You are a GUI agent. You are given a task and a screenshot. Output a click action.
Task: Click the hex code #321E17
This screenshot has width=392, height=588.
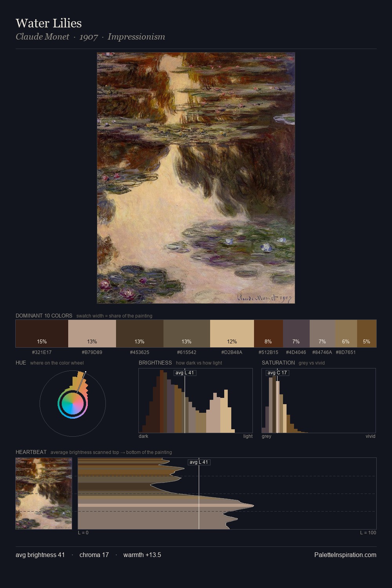click(x=42, y=352)
